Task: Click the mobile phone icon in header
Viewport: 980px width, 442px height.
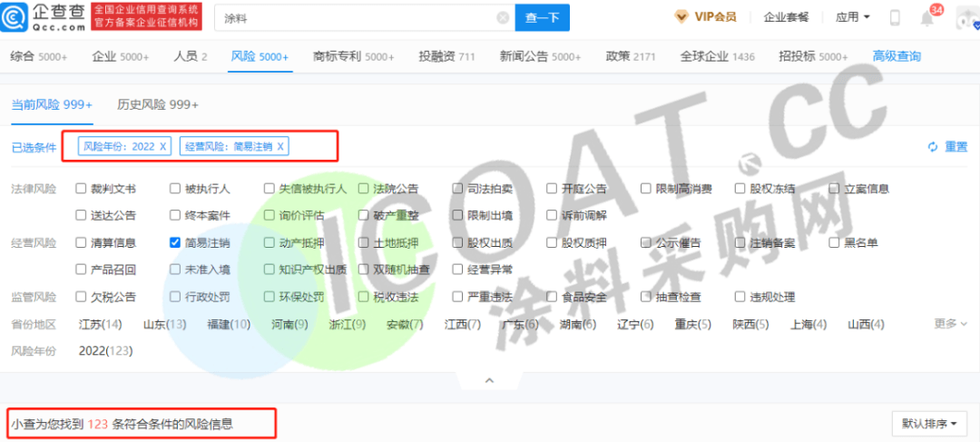Action: 895,17
